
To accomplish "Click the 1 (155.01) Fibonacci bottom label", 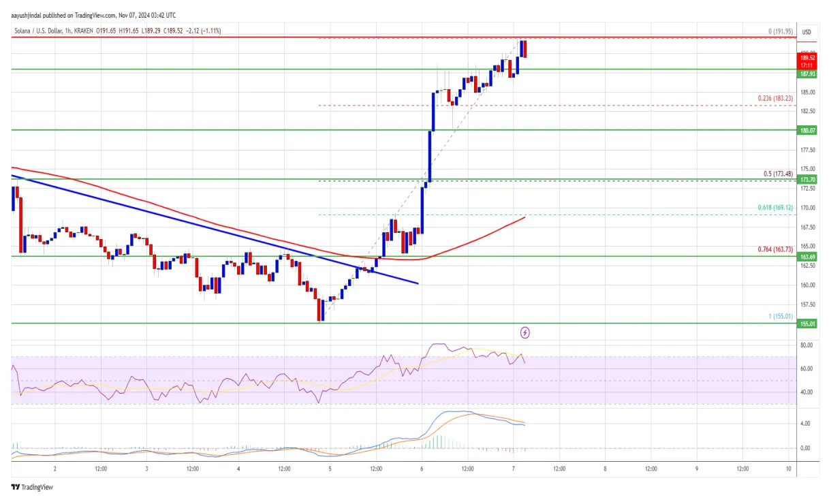I will coord(779,316).
